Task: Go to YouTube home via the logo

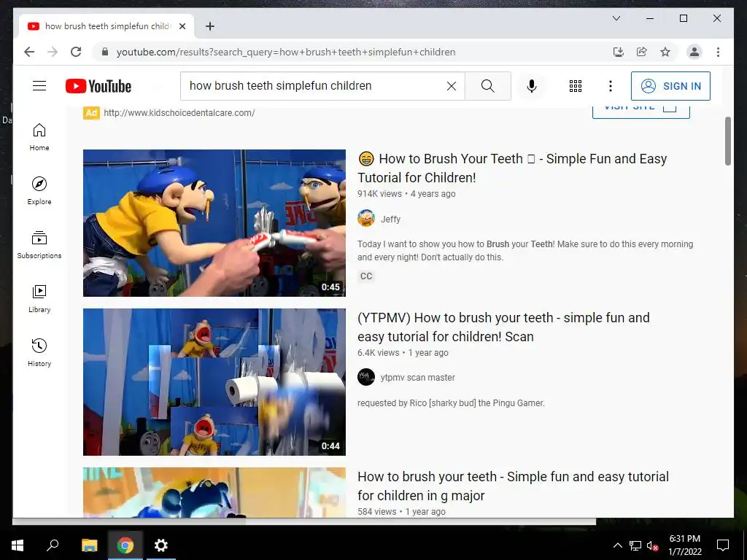Action: coord(98,86)
